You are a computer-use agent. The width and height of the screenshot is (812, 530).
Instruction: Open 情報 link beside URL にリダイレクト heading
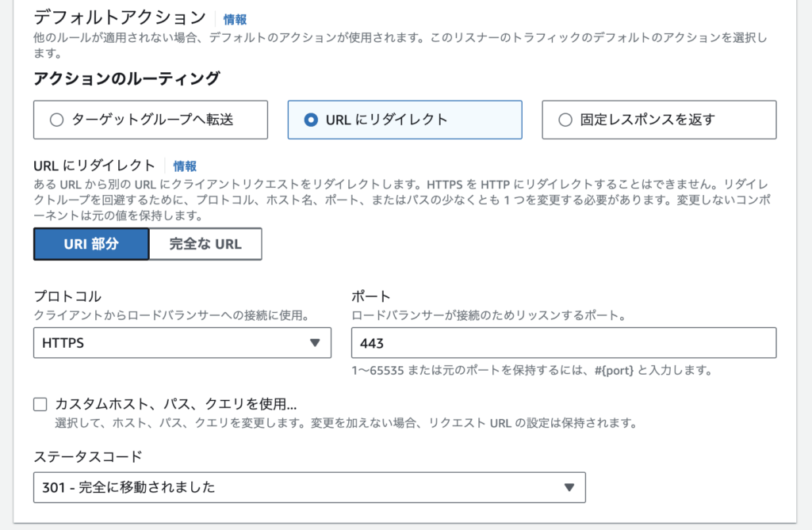click(185, 166)
